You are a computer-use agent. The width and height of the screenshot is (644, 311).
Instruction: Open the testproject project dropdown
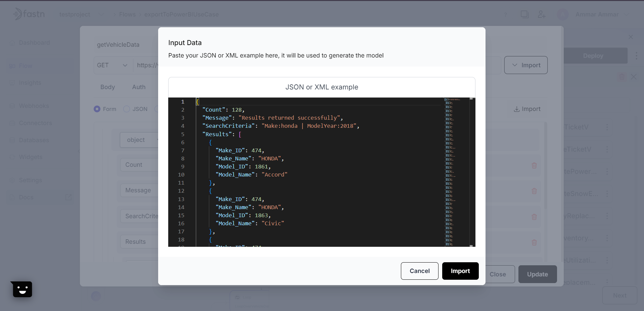[81, 14]
